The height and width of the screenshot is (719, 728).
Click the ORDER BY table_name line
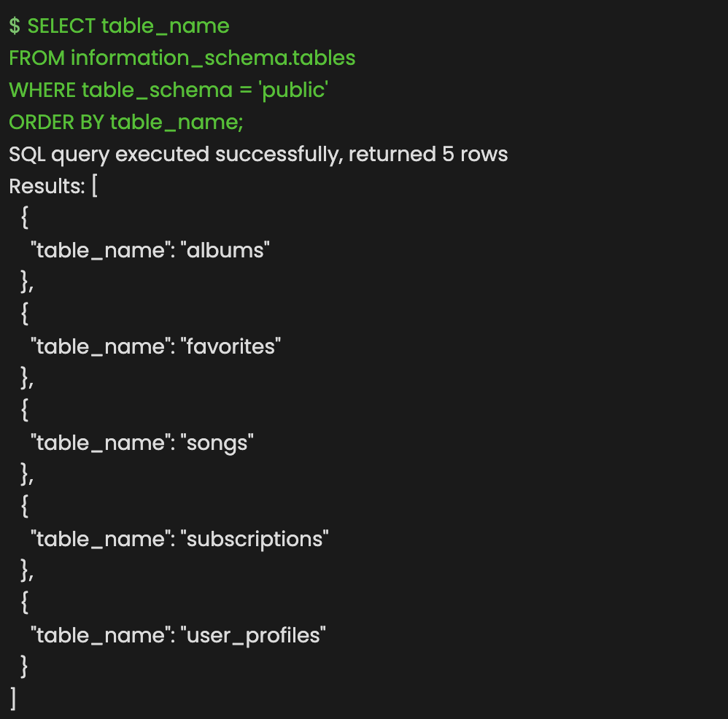click(125, 123)
